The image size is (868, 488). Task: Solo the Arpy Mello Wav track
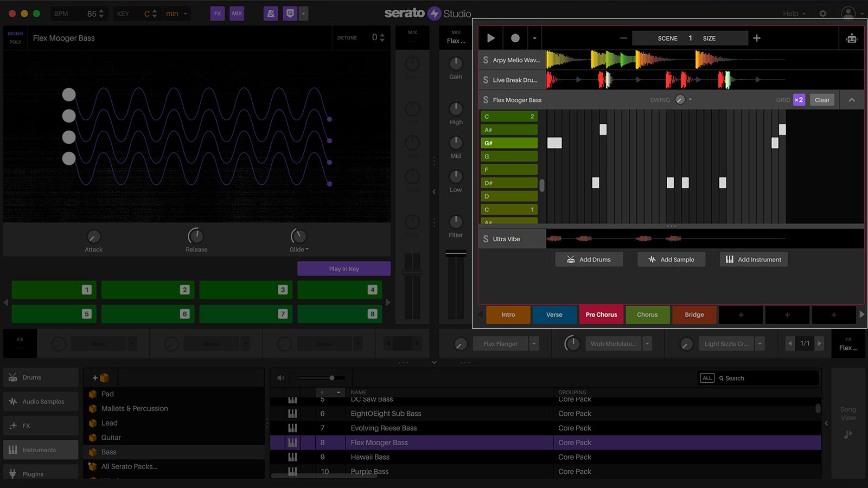486,60
